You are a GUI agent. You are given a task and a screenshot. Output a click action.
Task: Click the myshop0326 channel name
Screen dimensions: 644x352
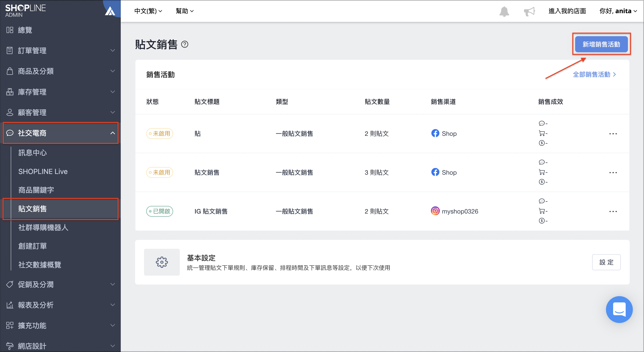tap(460, 212)
